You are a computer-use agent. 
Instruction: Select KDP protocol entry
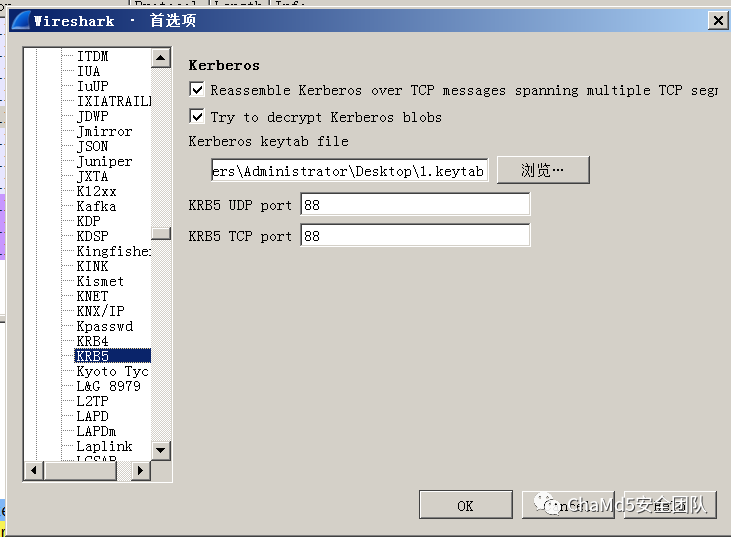(89, 221)
